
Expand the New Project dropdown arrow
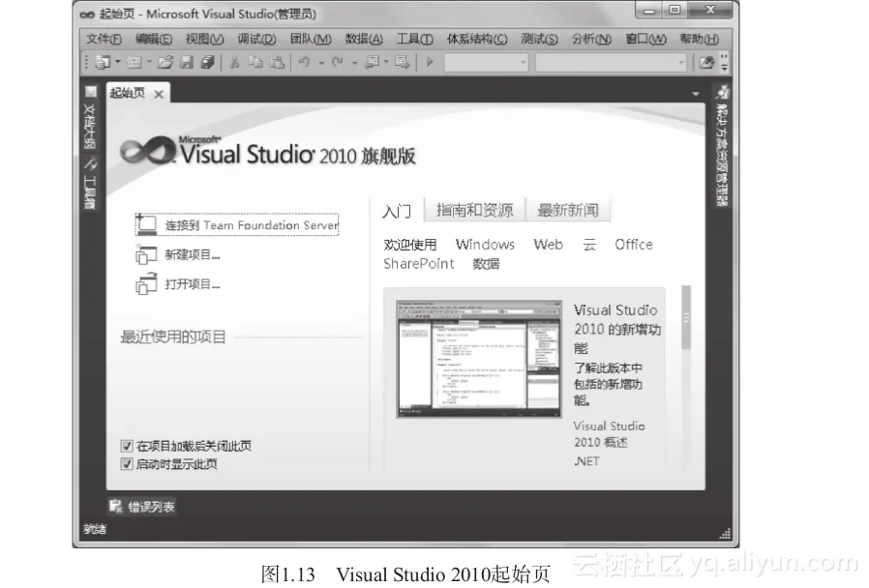[117, 63]
